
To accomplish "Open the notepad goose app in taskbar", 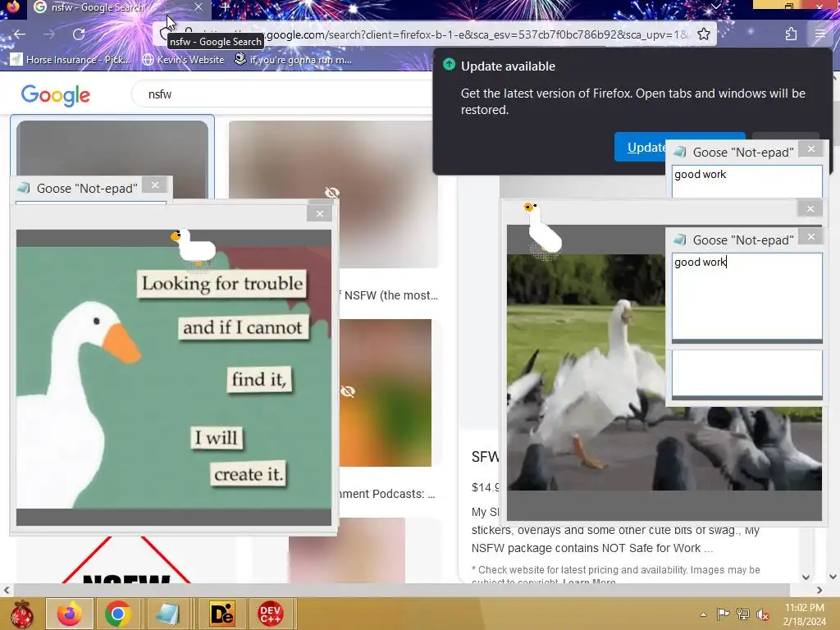I will click(167, 614).
